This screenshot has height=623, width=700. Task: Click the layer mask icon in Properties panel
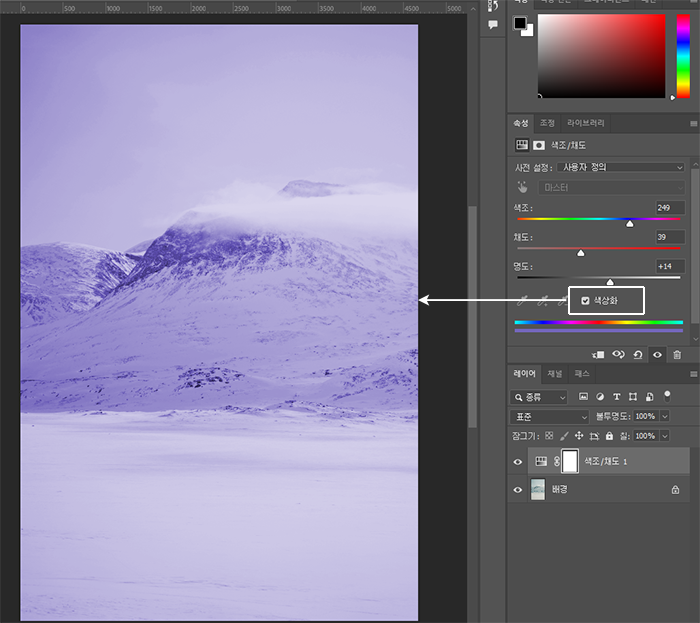click(x=539, y=145)
